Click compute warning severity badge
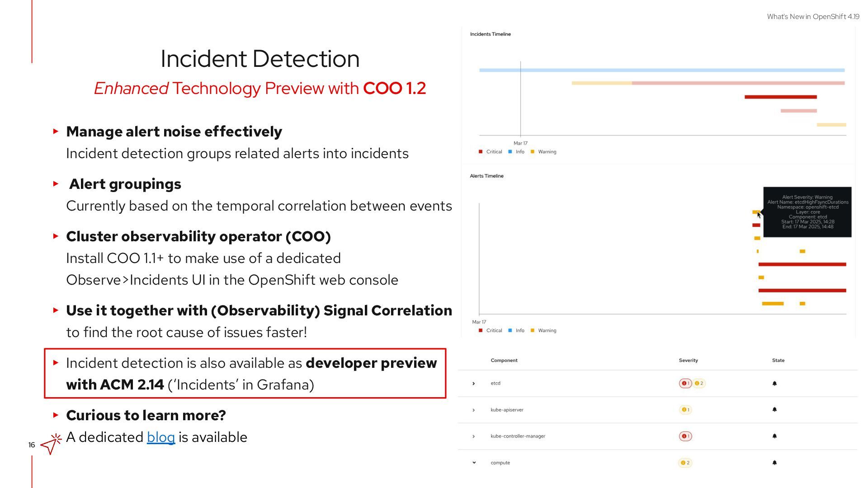The width and height of the screenshot is (868, 488). [x=685, y=463]
